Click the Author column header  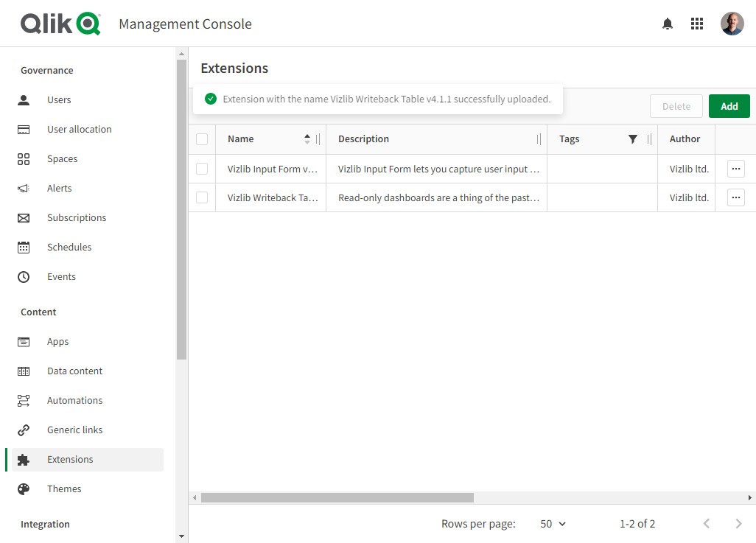click(x=685, y=139)
